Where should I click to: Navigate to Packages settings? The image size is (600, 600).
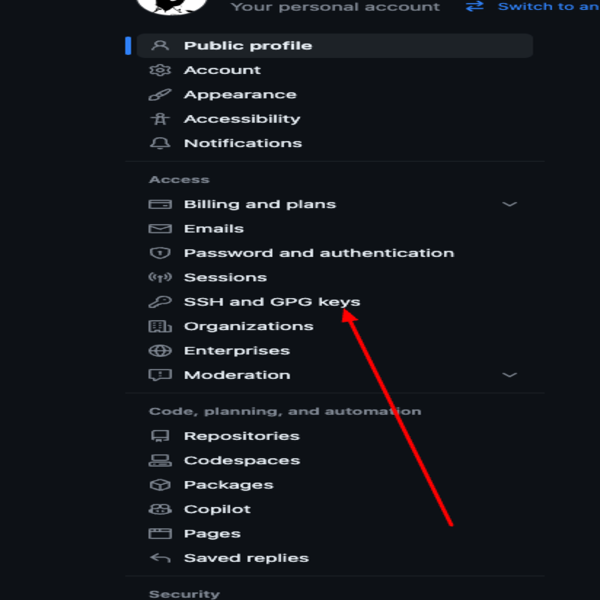click(228, 485)
